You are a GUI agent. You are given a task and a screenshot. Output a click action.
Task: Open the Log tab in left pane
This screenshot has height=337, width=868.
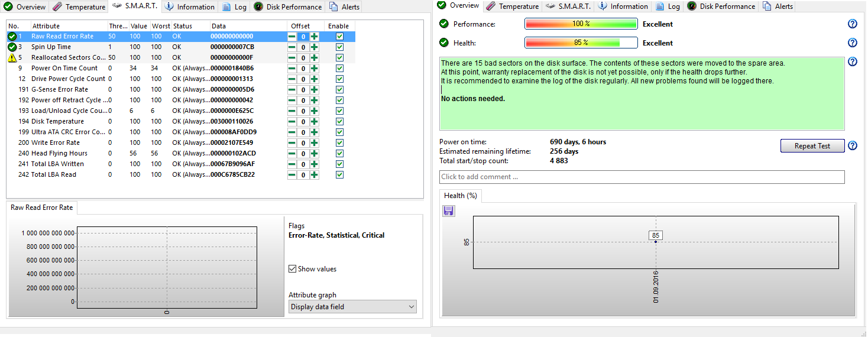[x=235, y=7]
